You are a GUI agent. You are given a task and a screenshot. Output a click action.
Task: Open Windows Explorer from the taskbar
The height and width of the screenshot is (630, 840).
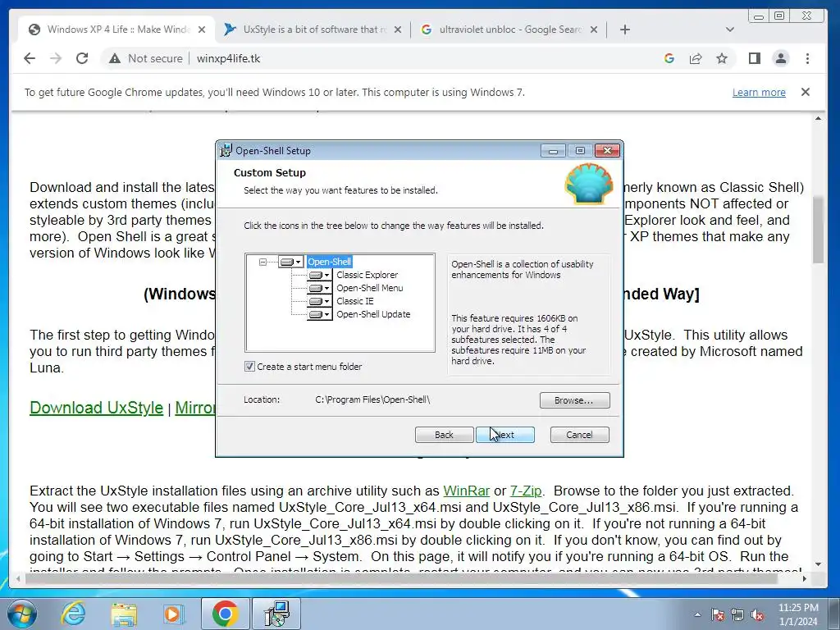(124, 614)
